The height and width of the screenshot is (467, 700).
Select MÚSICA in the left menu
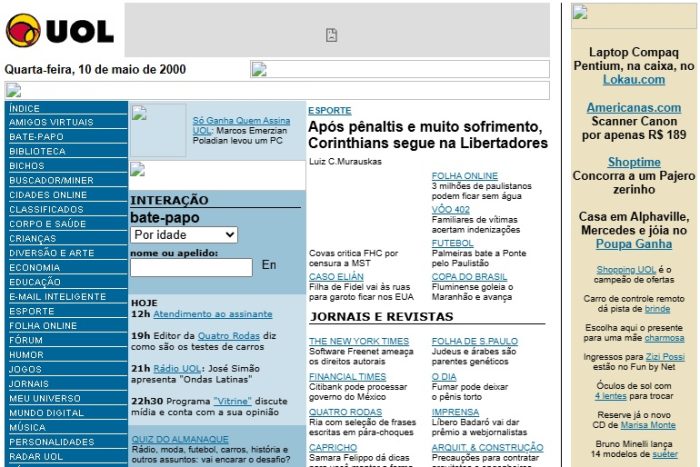(x=27, y=427)
